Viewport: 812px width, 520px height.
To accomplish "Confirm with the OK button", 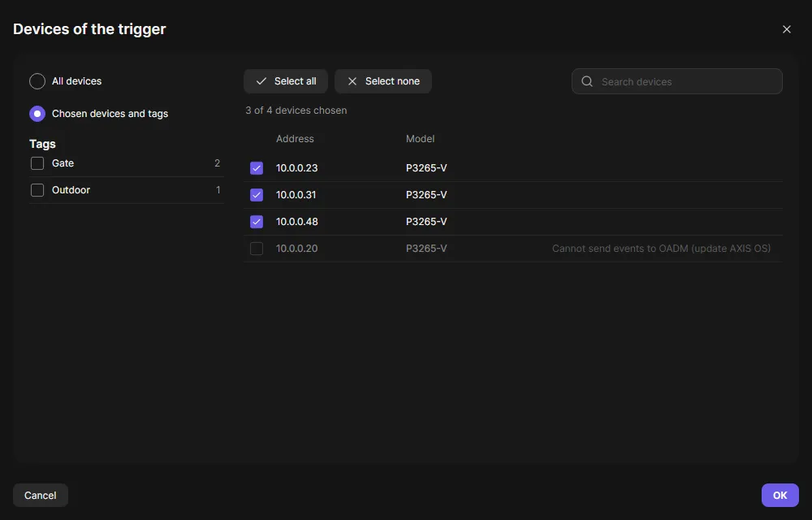I will [x=780, y=495].
